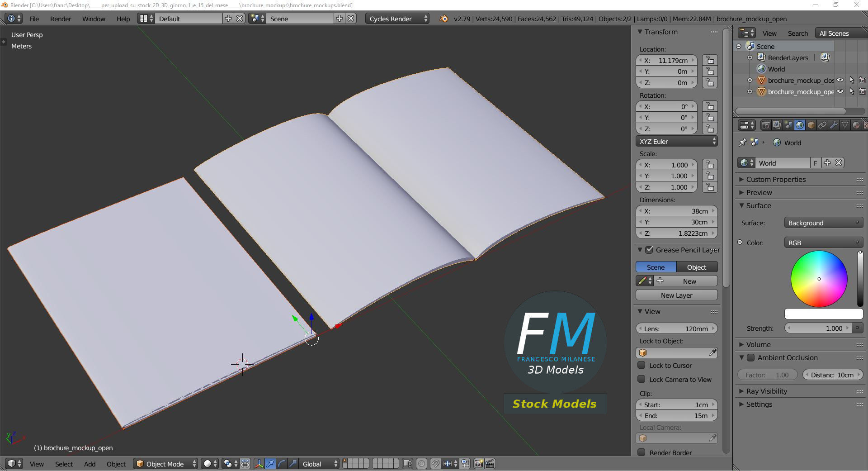Image resolution: width=868 pixels, height=471 pixels.
Task: Open the World properties tab
Action: [799, 125]
